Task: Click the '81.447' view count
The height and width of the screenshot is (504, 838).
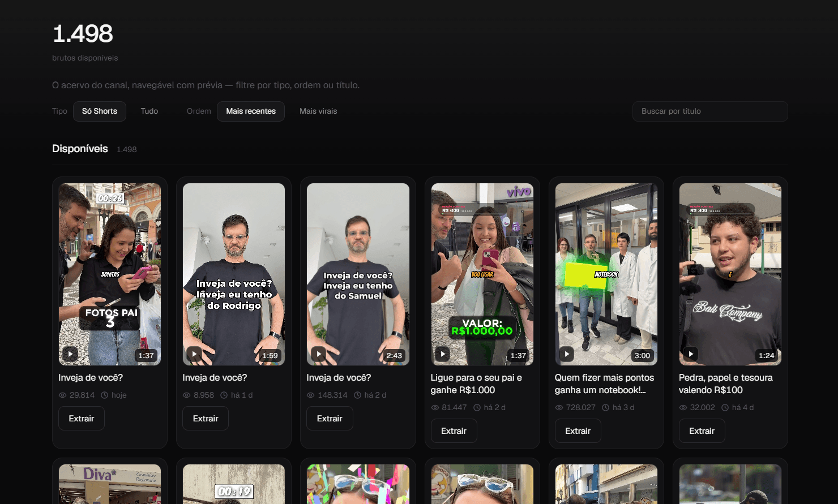Action: pyautogui.click(x=454, y=407)
